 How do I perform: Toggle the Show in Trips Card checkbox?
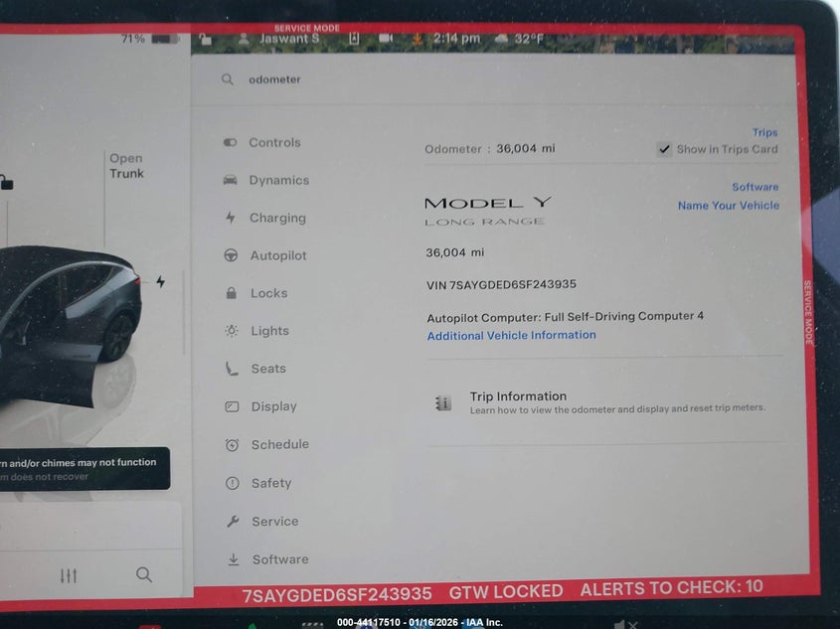click(664, 149)
